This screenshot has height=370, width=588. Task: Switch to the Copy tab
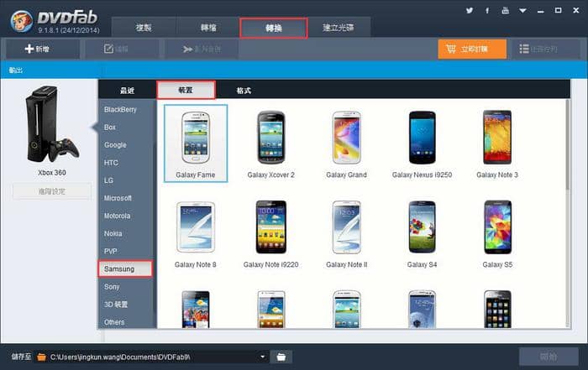(x=144, y=28)
